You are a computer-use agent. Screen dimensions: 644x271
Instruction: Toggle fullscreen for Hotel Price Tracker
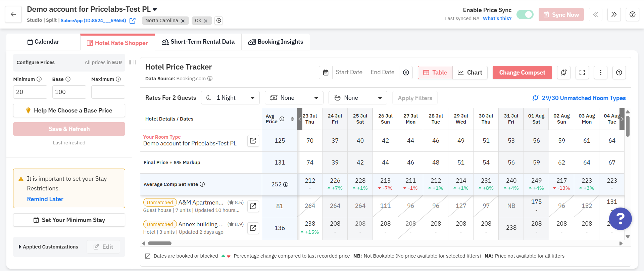tap(582, 73)
